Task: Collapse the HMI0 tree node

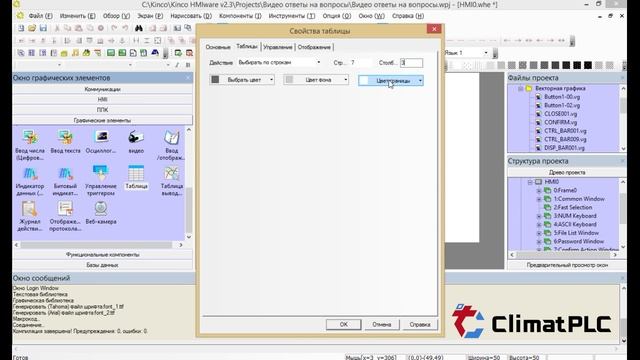Action: pyautogui.click(x=530, y=182)
